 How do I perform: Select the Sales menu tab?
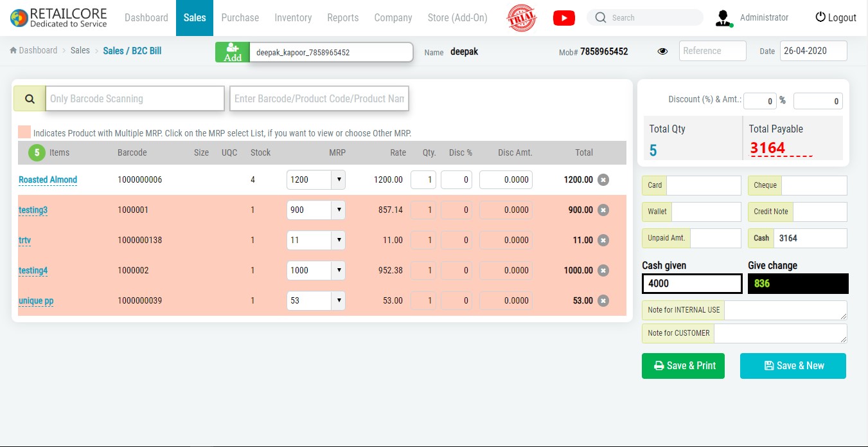coord(195,17)
